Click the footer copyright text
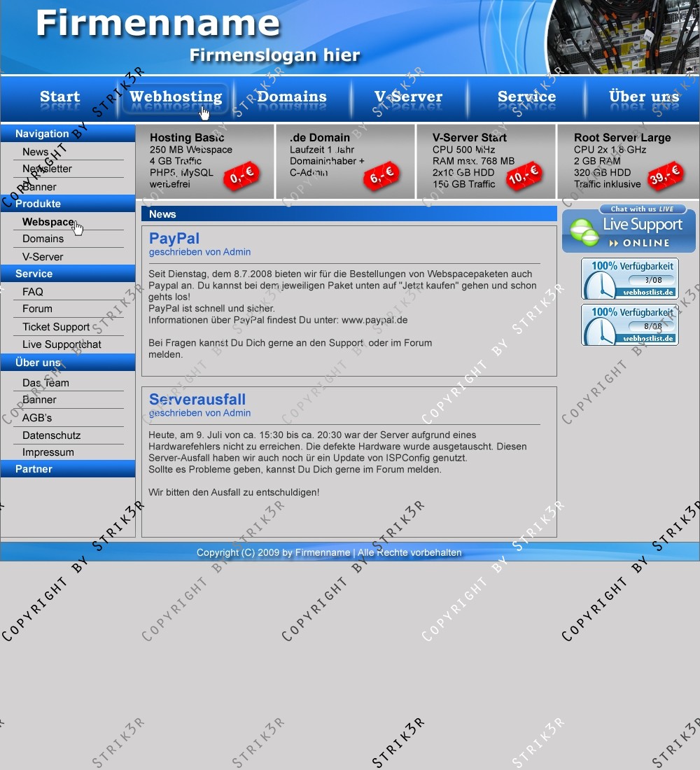The width and height of the screenshot is (700, 770). click(329, 552)
